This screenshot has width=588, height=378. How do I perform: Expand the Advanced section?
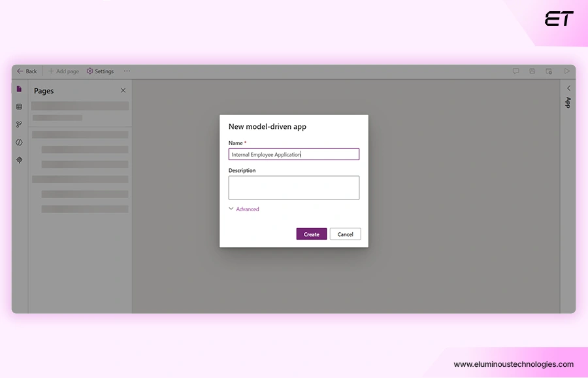coord(244,209)
